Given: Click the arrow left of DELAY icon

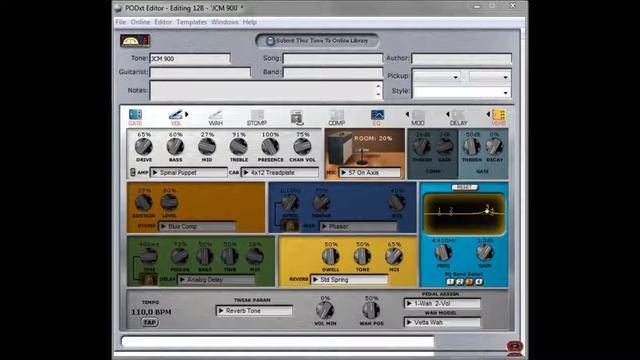Looking at the screenshot, I should (447, 114).
